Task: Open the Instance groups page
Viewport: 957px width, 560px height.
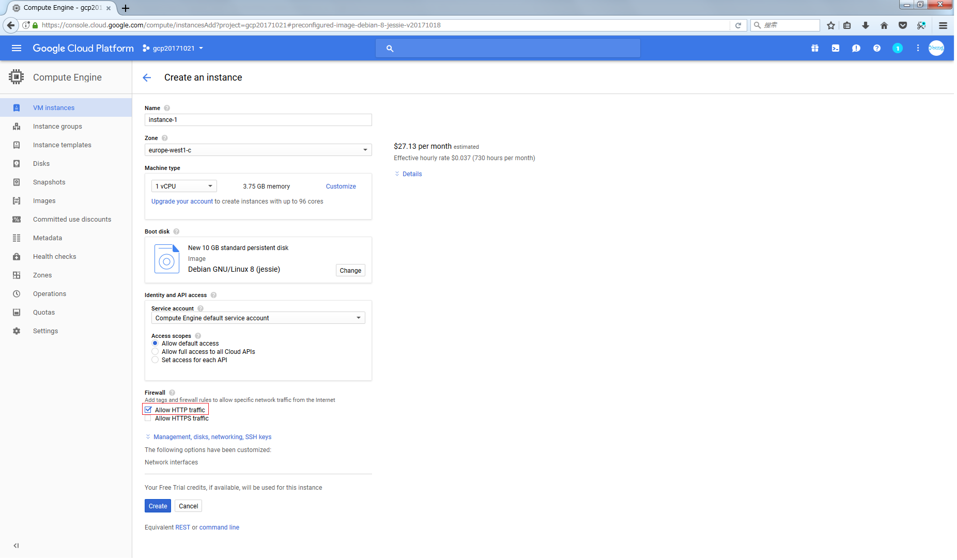Action: click(57, 127)
